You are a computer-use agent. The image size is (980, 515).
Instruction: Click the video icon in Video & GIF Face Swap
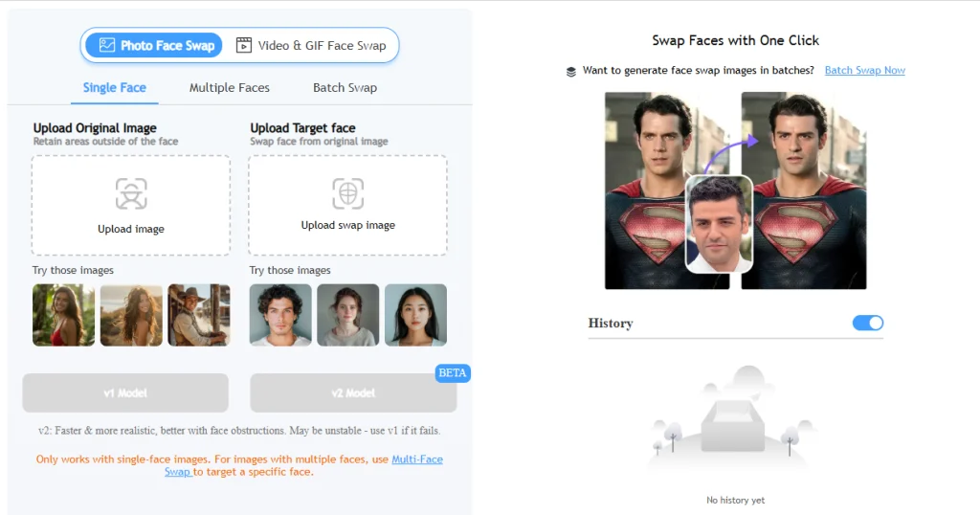[244, 45]
